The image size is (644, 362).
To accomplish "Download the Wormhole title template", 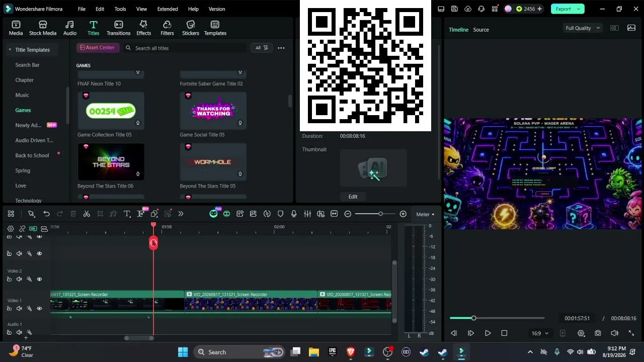I will [240, 174].
